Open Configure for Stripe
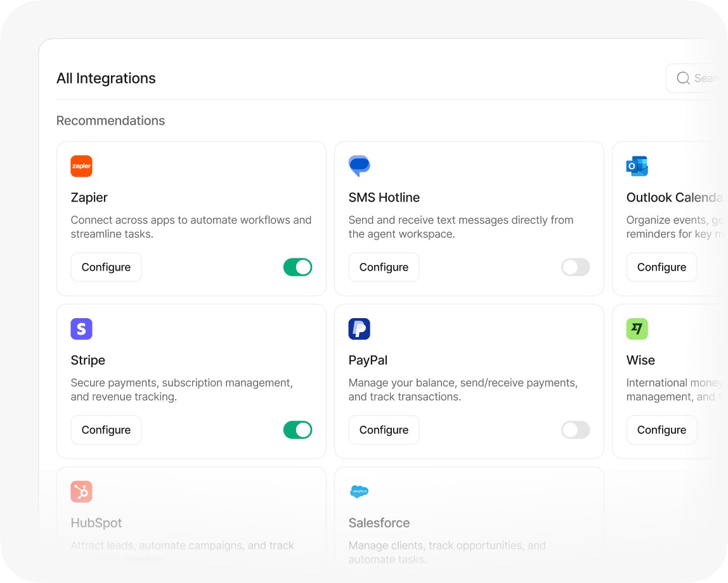The height and width of the screenshot is (583, 728). pyautogui.click(x=106, y=430)
